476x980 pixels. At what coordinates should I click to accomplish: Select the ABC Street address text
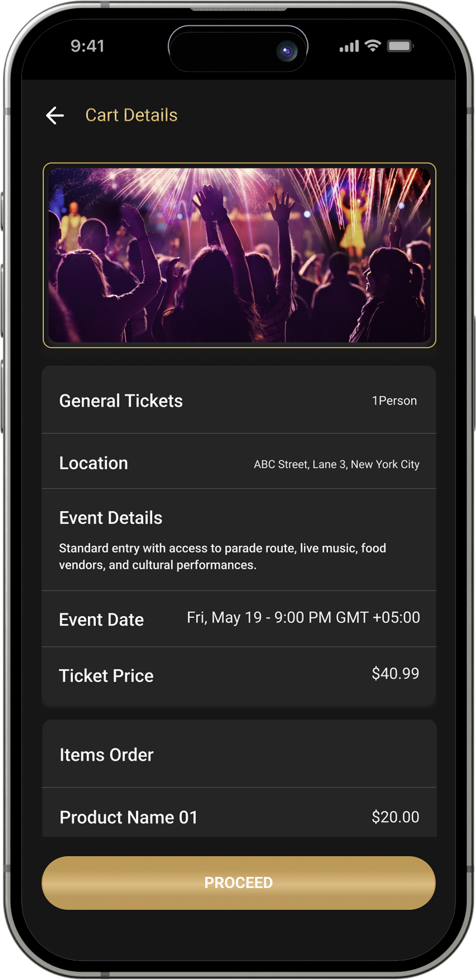(336, 464)
